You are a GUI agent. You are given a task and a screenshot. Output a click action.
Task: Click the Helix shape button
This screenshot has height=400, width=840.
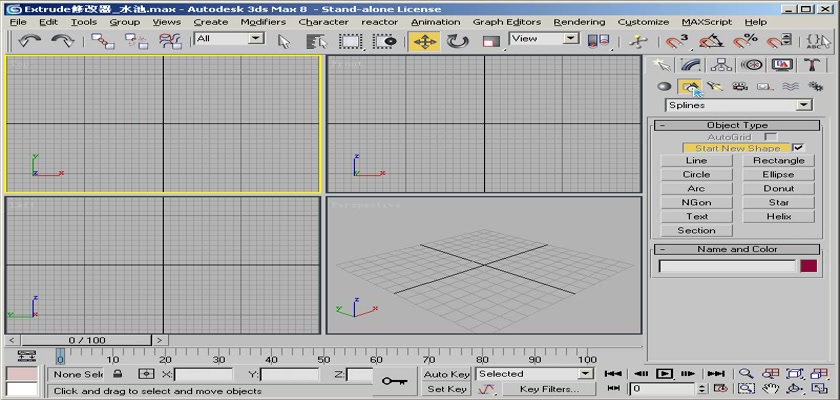tap(778, 216)
